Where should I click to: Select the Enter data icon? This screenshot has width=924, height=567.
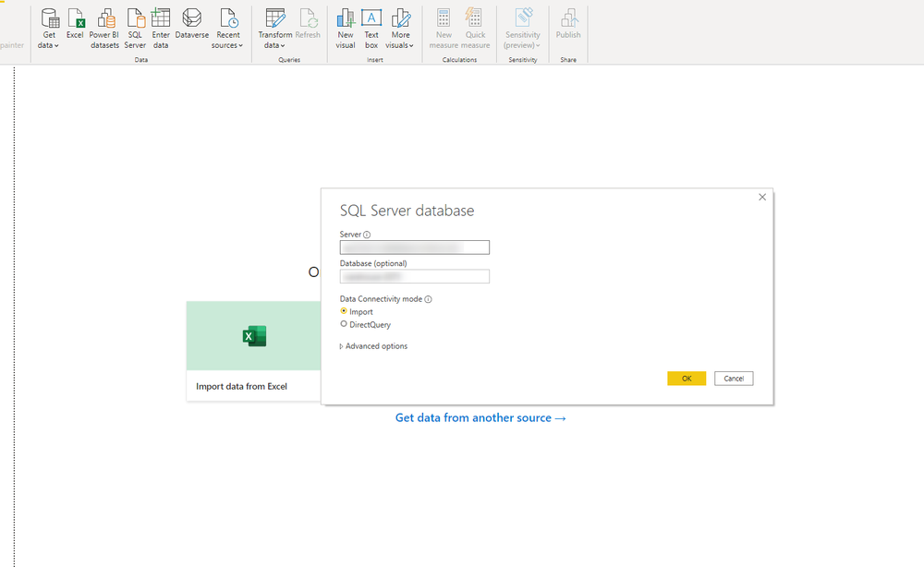tap(161, 28)
